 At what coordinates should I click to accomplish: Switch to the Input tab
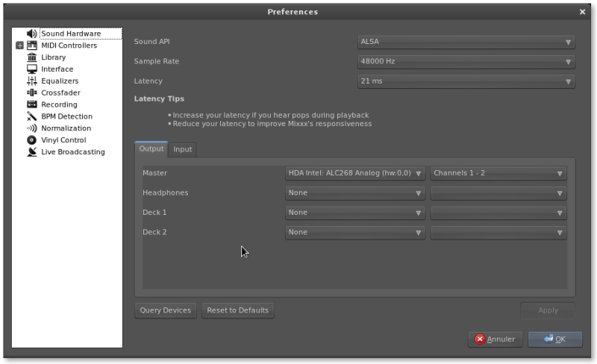(x=182, y=149)
